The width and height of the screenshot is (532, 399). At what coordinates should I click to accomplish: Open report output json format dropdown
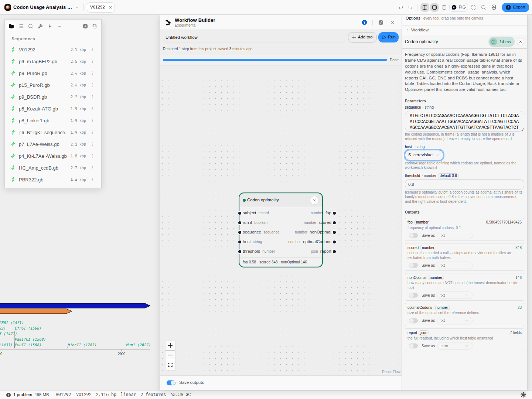point(454,346)
